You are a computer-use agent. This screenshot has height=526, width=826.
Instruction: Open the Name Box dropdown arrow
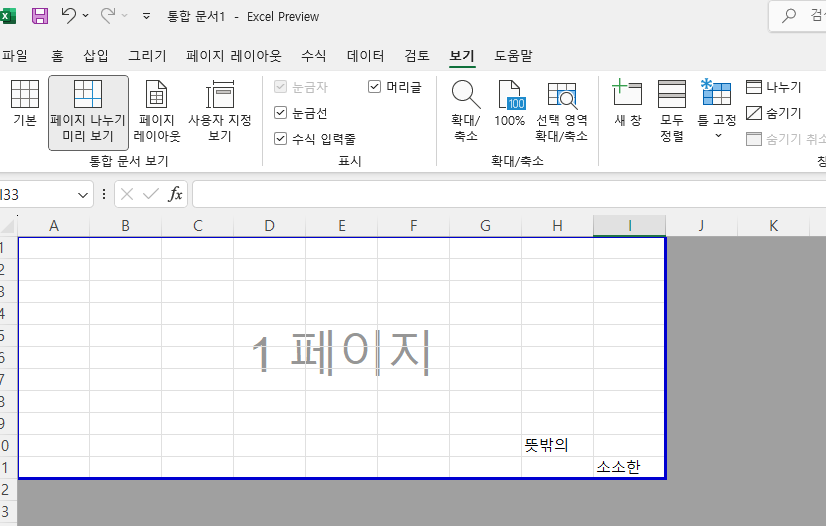point(83,195)
